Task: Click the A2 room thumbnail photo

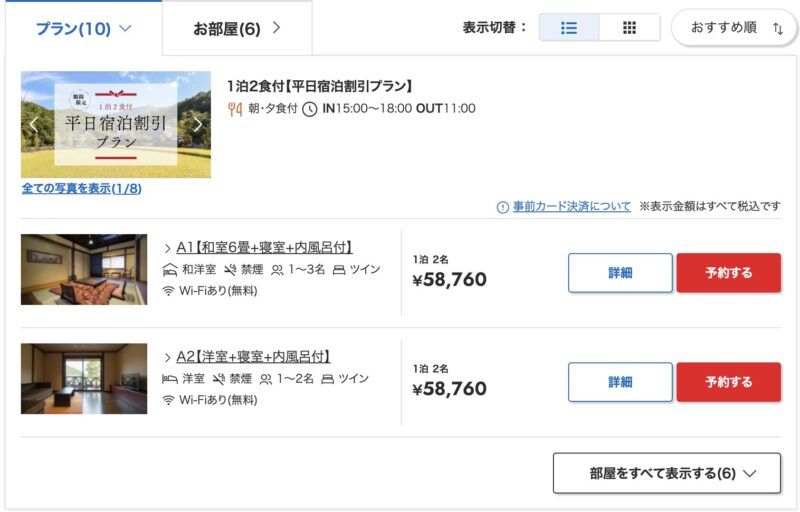Action: pos(83,378)
